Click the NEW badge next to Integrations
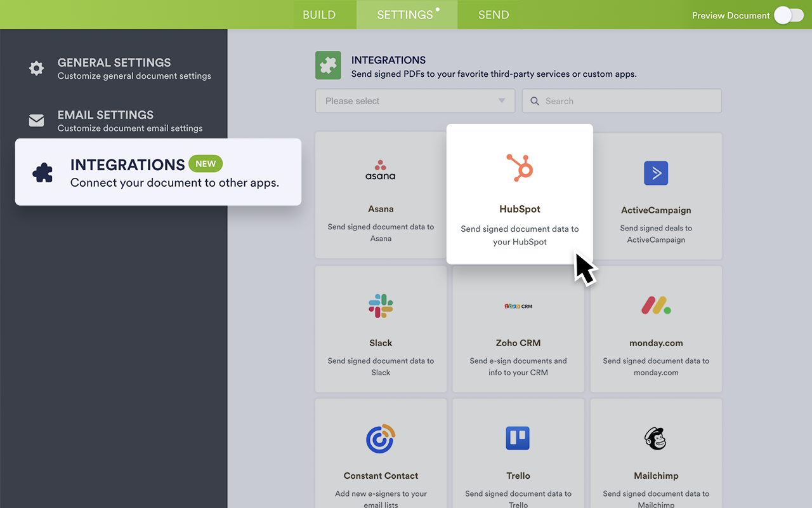812x508 pixels. coord(206,164)
